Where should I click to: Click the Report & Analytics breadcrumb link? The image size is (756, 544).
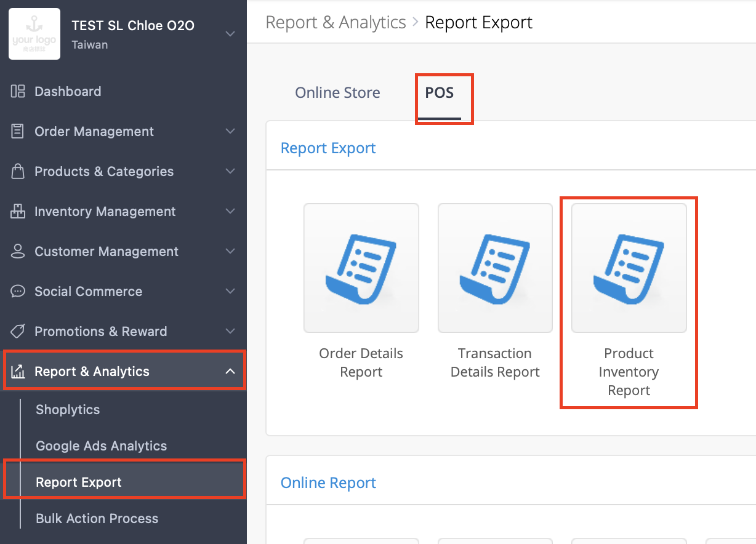336,23
